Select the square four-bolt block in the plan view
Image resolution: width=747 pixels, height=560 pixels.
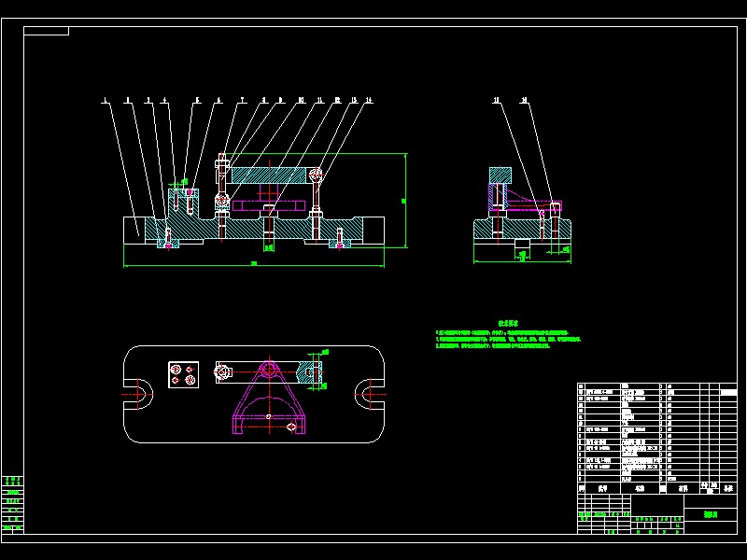(183, 375)
